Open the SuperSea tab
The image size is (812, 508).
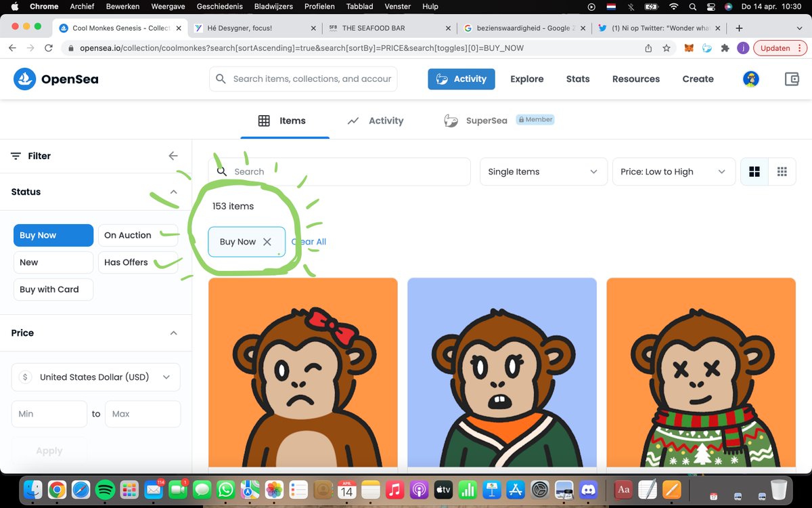point(499,121)
